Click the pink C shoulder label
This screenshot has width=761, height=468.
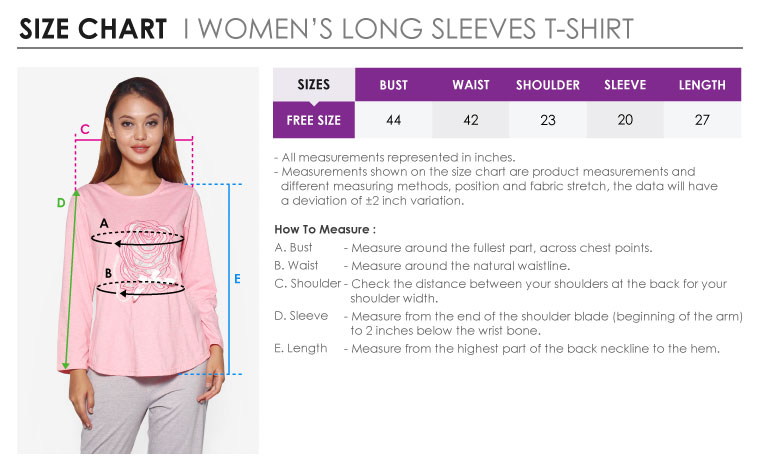(x=85, y=129)
